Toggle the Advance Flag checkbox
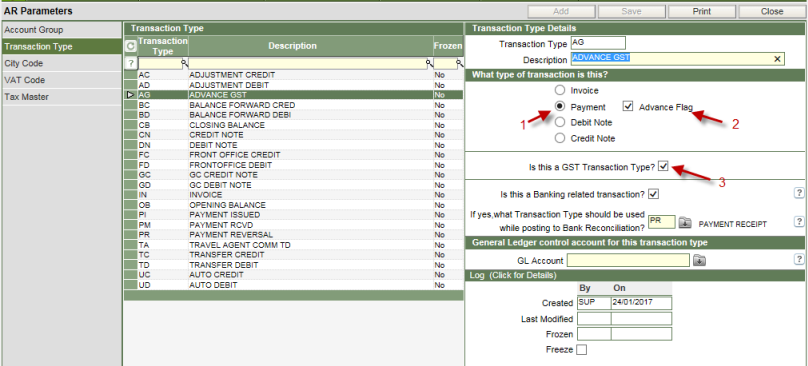808x366 pixels. pyautogui.click(x=628, y=107)
